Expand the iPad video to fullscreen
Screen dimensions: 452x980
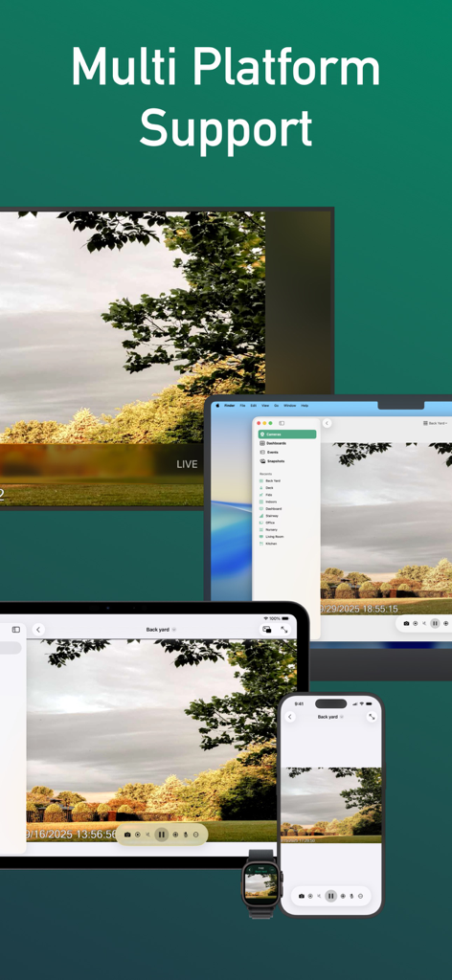pos(284,630)
